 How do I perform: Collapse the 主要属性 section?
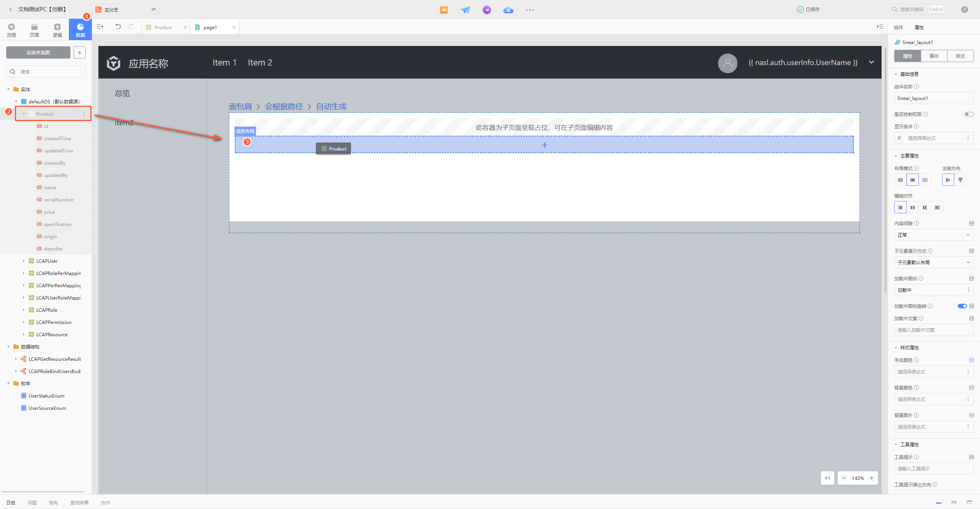(x=896, y=156)
